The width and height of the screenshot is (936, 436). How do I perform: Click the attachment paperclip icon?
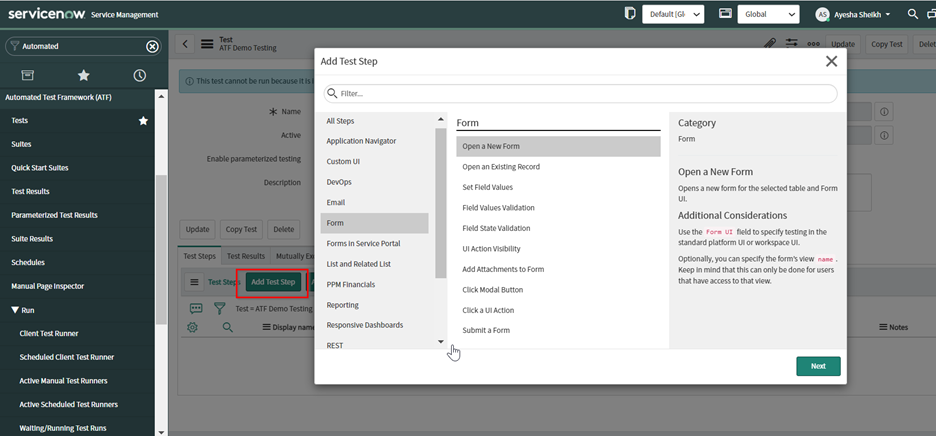pos(770,44)
